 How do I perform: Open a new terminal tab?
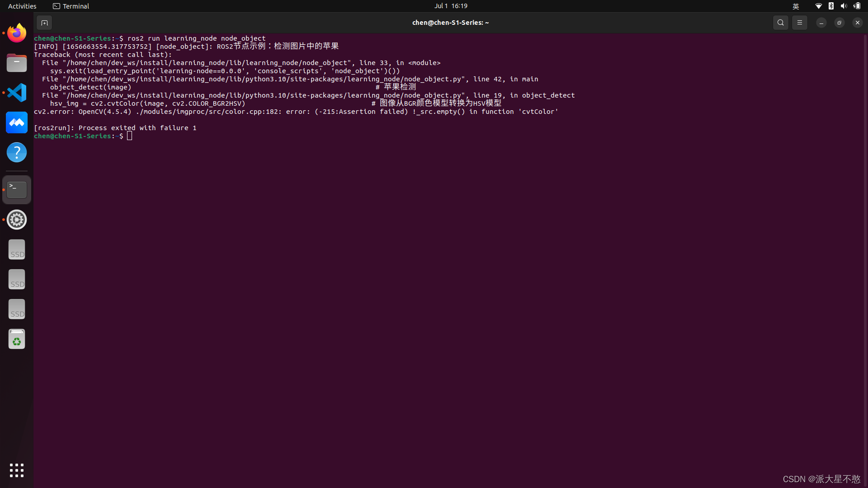[44, 23]
